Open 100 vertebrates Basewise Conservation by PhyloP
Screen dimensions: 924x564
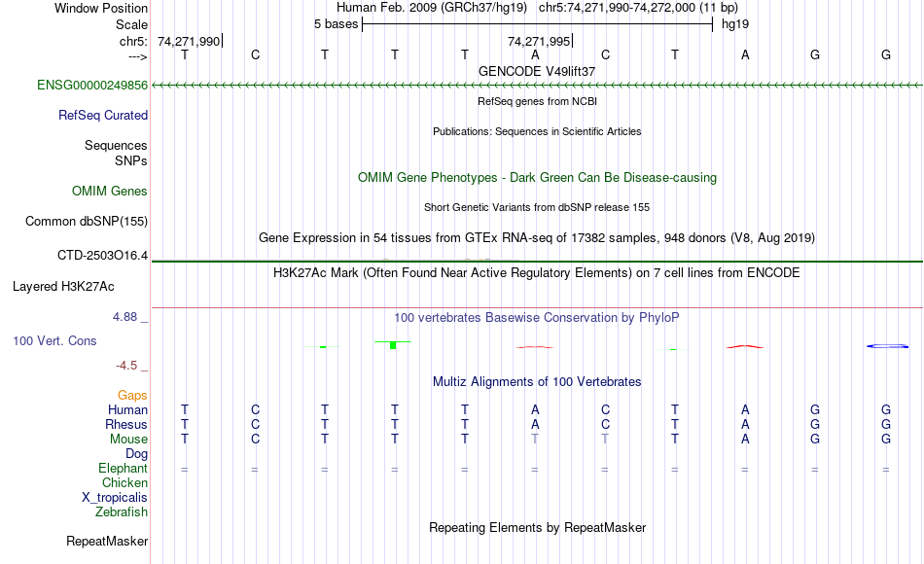pyautogui.click(x=537, y=318)
